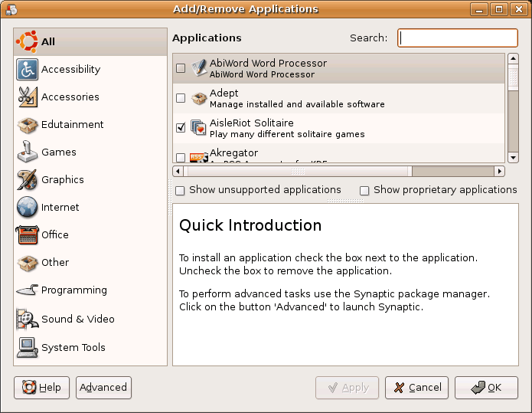532x413 pixels.
Task: Select the System Tools computer icon
Action: click(x=27, y=347)
